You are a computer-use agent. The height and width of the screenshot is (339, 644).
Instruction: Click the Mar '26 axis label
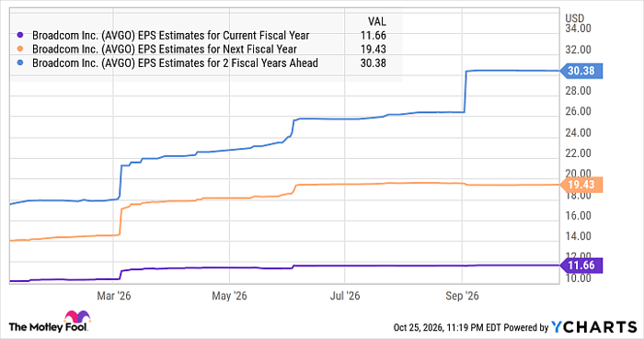click(x=114, y=296)
